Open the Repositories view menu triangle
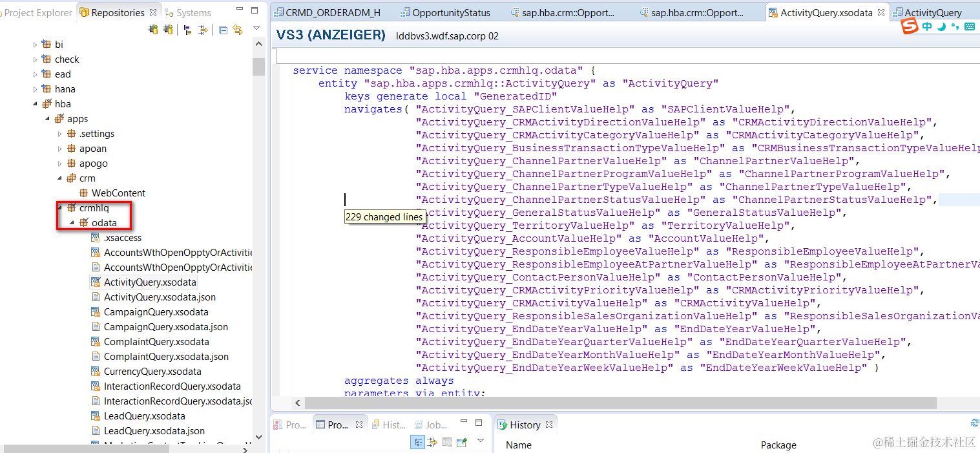The image size is (980, 453). (x=256, y=28)
